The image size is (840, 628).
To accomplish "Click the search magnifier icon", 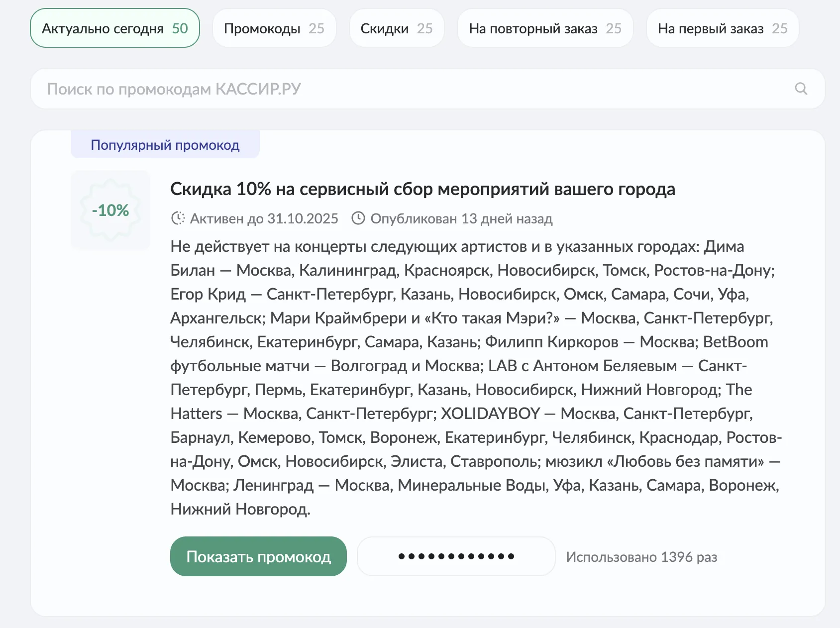I will (x=801, y=89).
